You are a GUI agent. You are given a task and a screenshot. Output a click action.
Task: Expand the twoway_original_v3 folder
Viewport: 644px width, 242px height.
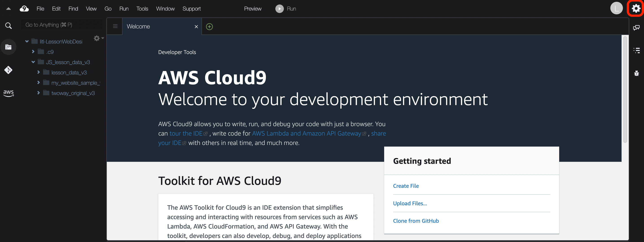click(39, 93)
